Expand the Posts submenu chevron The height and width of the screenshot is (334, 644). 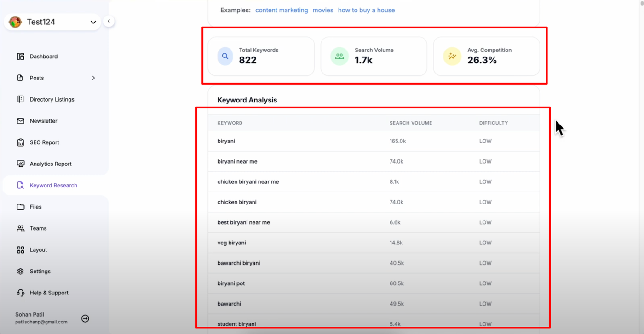point(93,78)
